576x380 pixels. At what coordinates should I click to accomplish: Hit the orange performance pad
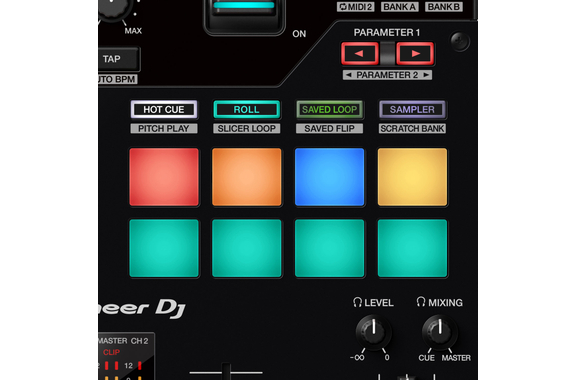246,177
